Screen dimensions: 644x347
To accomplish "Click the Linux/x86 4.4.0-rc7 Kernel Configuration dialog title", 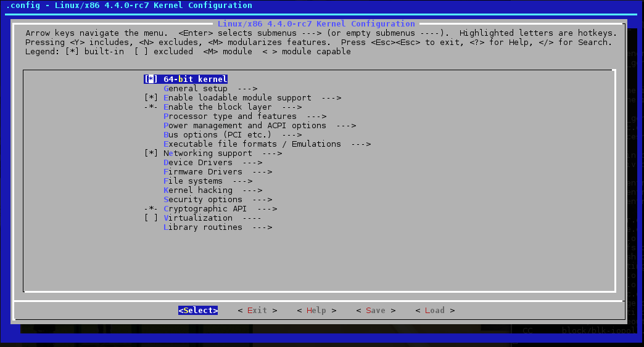I will coord(316,23).
